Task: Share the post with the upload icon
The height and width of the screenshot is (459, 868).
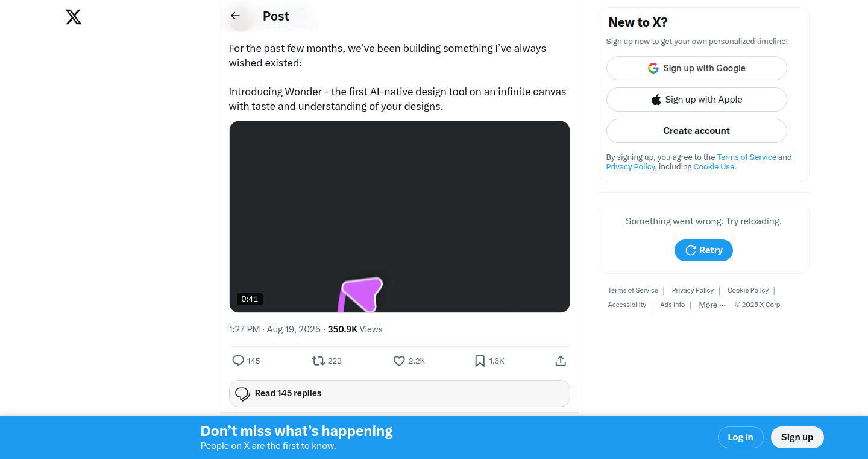Action: [561, 361]
